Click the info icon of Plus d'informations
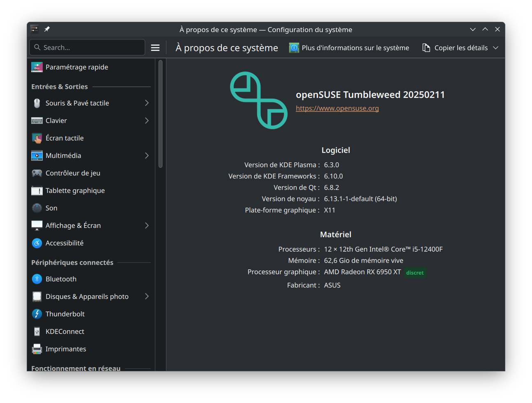 (294, 48)
